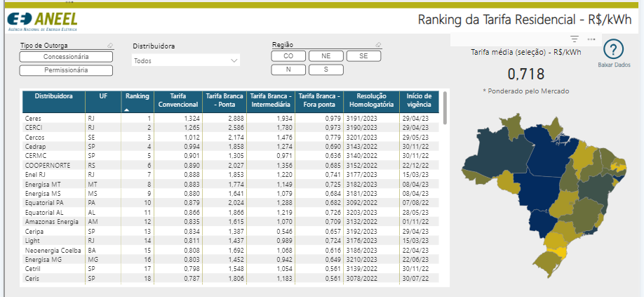
Task: Select the NE region filter
Action: pyautogui.click(x=326, y=56)
